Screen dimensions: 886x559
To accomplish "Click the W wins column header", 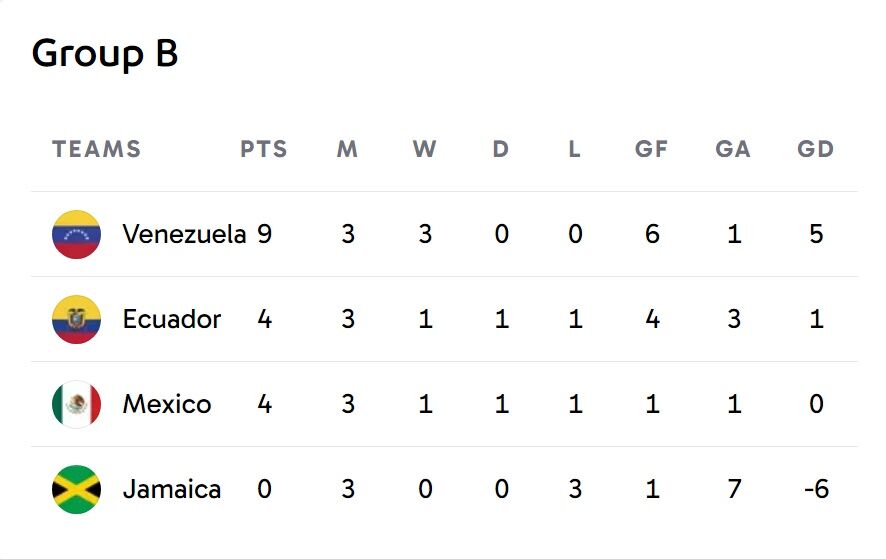I will 425,150.
